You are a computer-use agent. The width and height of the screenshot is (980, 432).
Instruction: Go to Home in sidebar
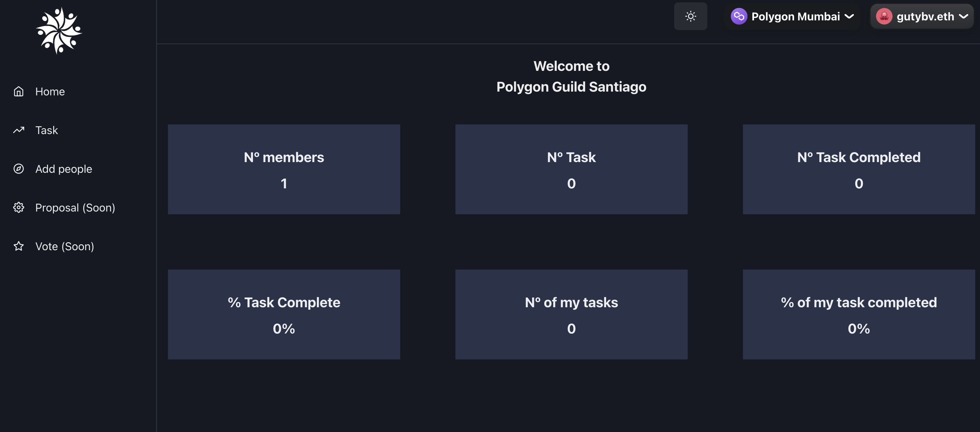click(50, 91)
